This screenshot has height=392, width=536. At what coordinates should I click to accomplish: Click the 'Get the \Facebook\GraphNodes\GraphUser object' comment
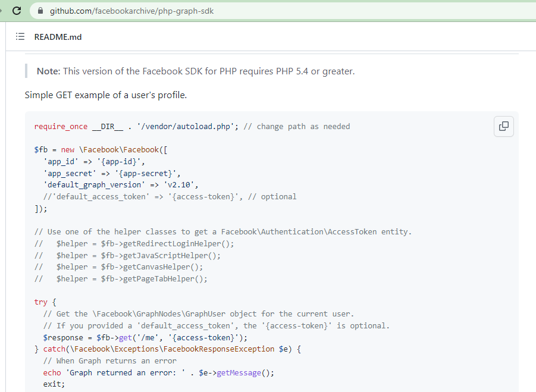199,313
